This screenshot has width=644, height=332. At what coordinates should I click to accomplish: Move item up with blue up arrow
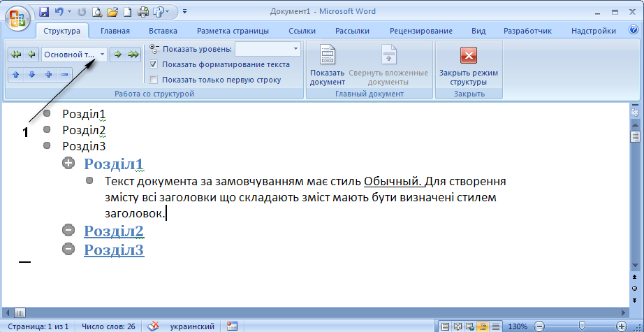(x=16, y=75)
